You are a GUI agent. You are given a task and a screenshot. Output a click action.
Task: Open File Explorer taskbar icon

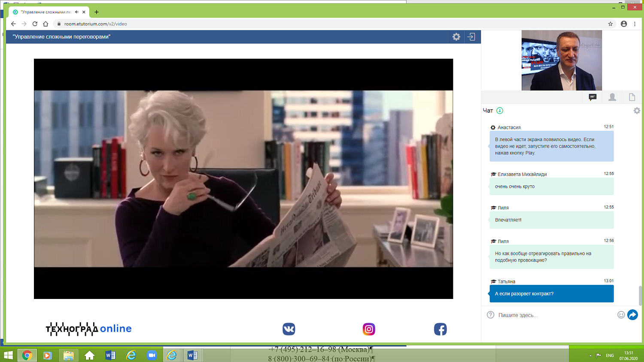pyautogui.click(x=68, y=355)
